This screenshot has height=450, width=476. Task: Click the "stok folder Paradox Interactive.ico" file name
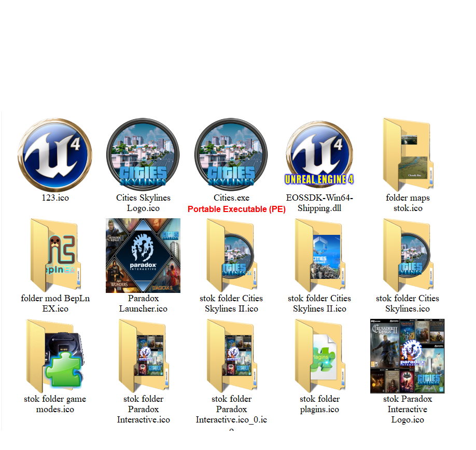[143, 409]
